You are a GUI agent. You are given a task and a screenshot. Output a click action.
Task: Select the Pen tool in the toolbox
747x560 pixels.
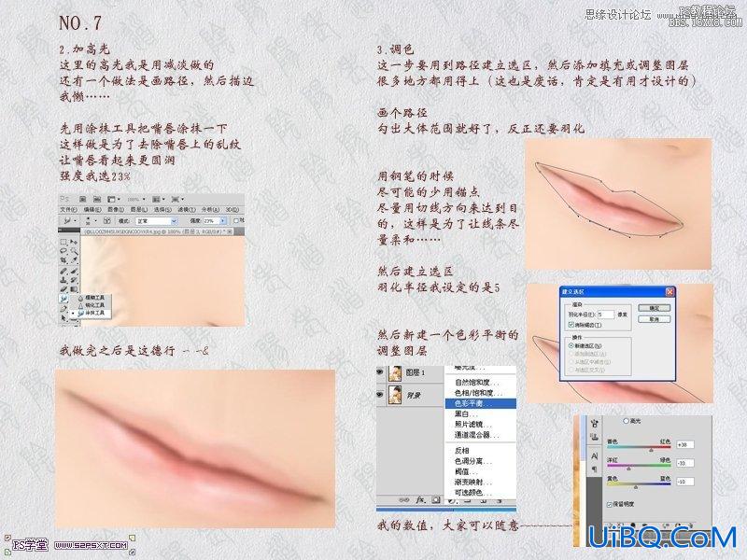pyautogui.click(x=63, y=308)
